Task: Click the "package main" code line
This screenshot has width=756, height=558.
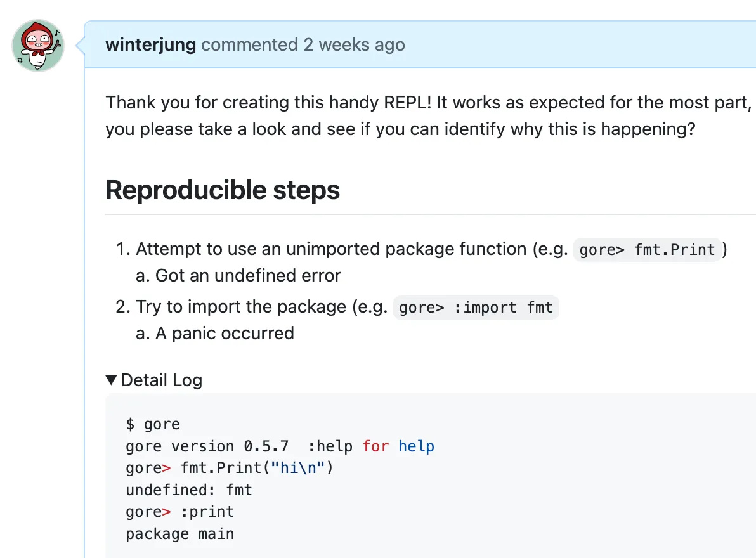Action: 180,534
